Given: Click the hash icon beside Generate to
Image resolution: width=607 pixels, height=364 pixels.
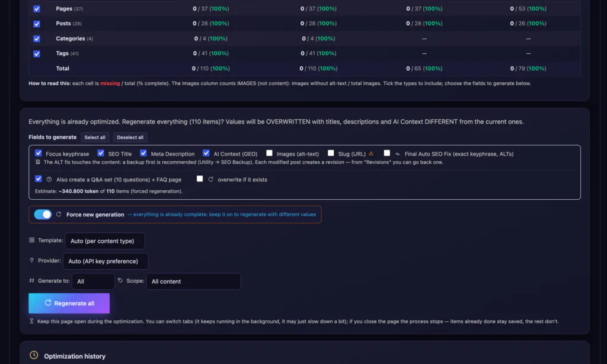Looking at the screenshot, I should point(32,280).
